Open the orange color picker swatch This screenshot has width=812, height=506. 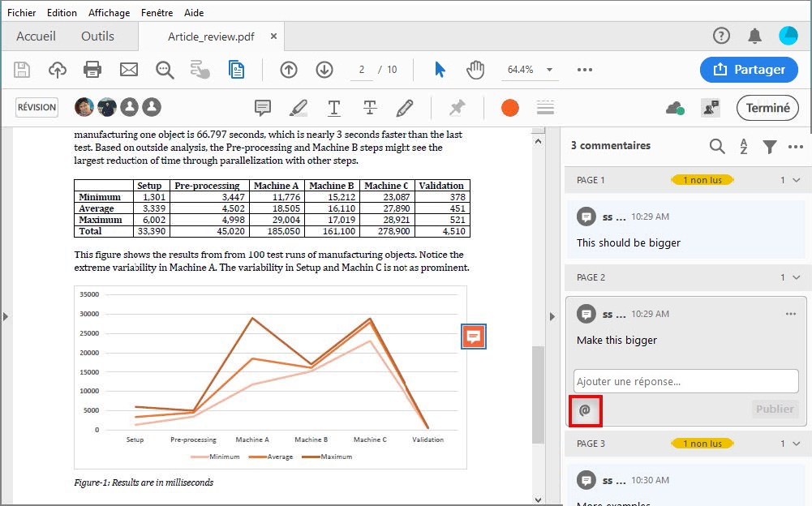click(510, 108)
